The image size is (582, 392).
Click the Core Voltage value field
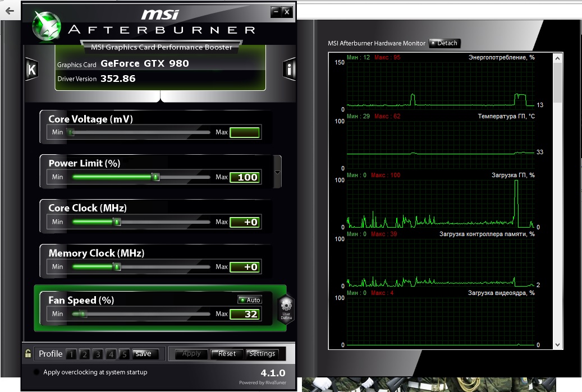tap(245, 132)
